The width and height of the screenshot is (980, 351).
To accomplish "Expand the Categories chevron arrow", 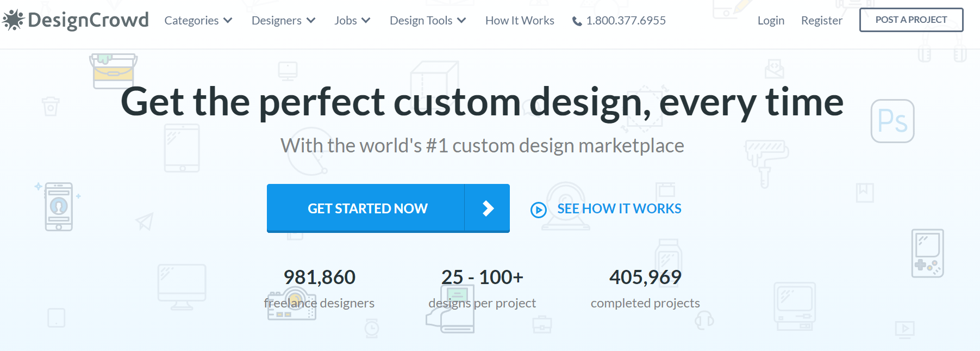I will coord(228,21).
